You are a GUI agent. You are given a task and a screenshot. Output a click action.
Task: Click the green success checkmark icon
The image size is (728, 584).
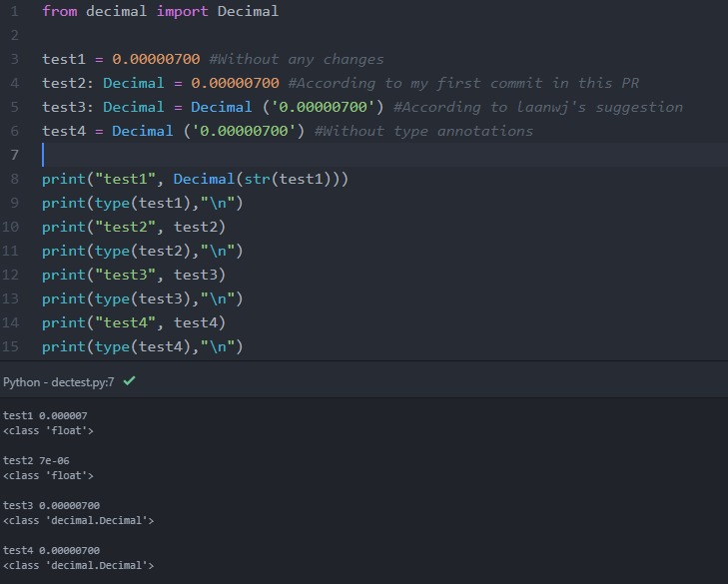pyautogui.click(x=130, y=381)
